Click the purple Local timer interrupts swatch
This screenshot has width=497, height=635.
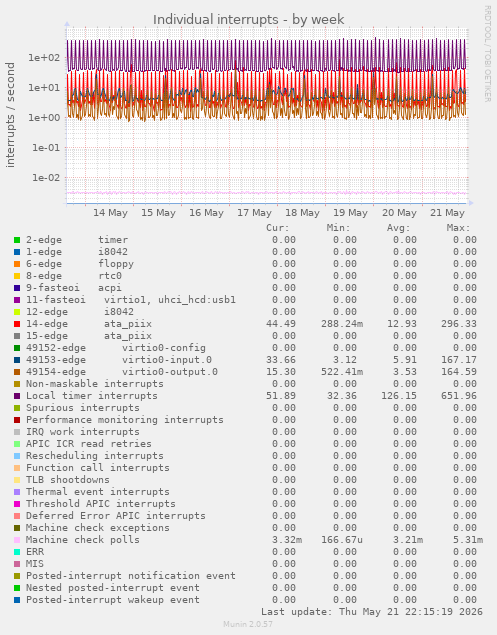17,396
